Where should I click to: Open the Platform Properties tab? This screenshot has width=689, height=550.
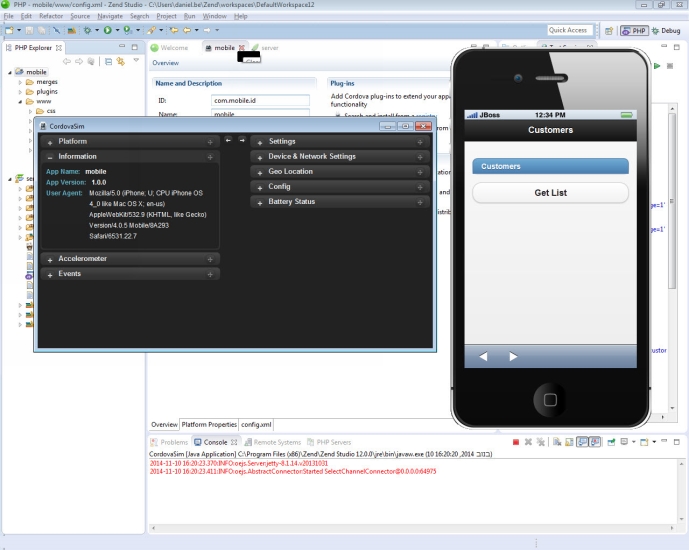[209, 424]
